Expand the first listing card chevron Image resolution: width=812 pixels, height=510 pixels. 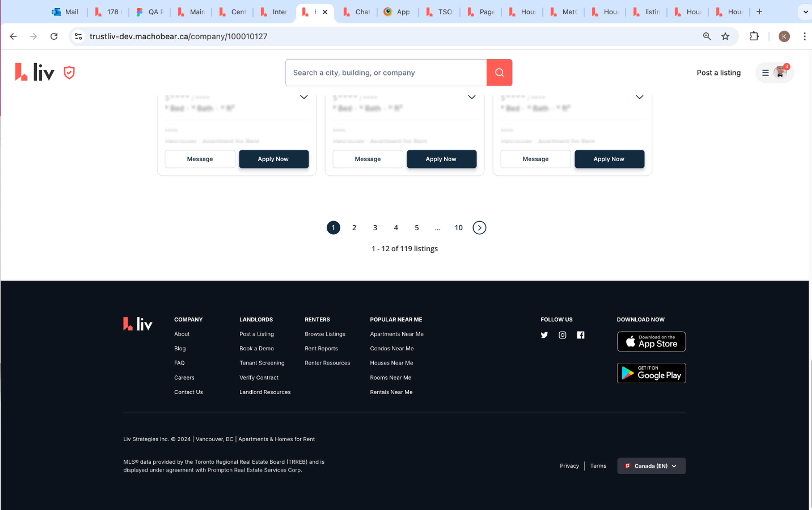(x=303, y=97)
